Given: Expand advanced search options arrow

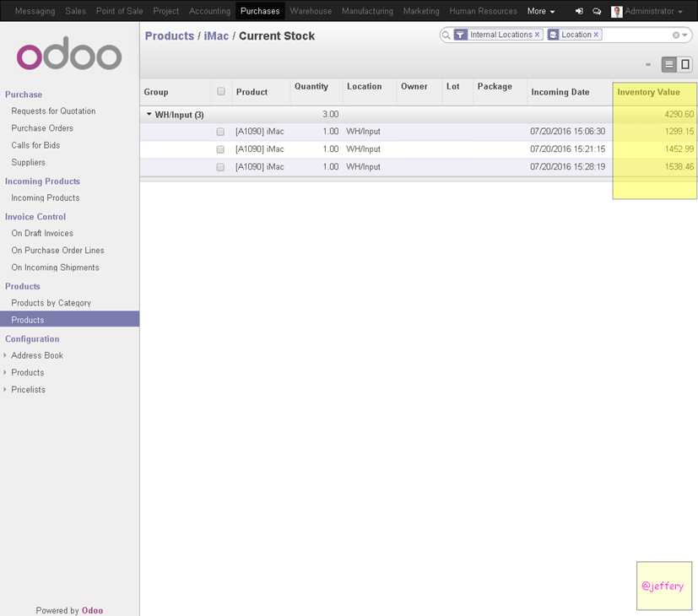Looking at the screenshot, I should [684, 35].
